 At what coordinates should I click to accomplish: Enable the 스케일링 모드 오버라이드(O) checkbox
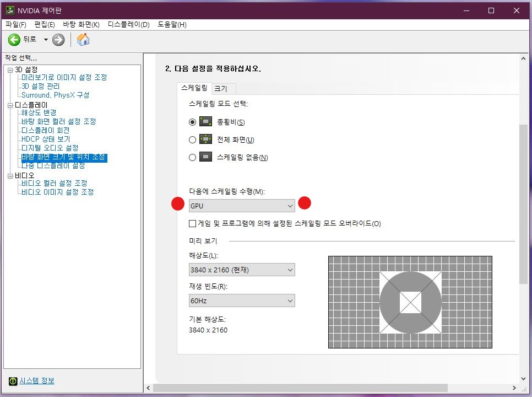pyautogui.click(x=192, y=223)
